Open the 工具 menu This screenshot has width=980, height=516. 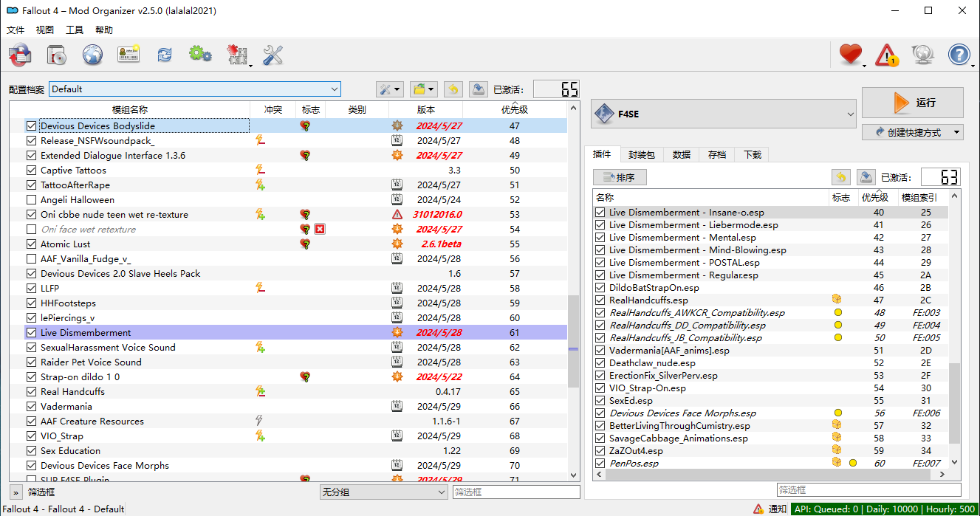coord(75,30)
